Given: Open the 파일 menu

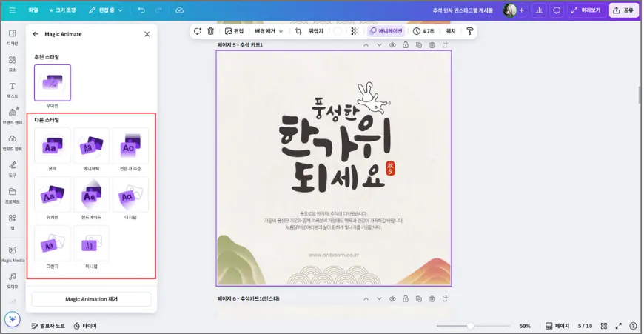Looking at the screenshot, I should (33, 10).
